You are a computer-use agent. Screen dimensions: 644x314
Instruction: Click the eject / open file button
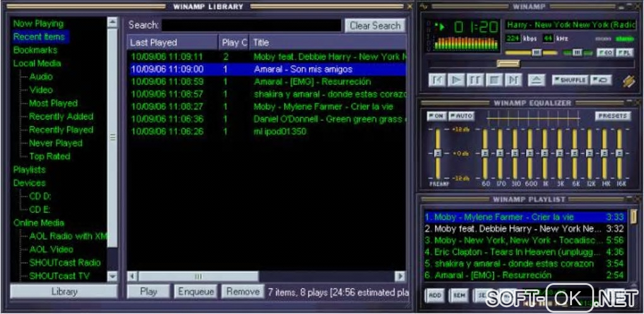(537, 80)
